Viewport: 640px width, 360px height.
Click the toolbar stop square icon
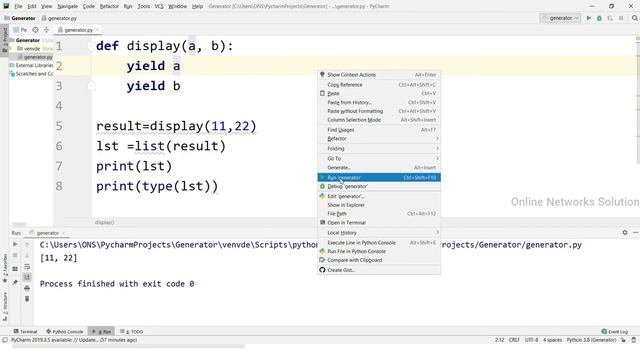tap(621, 18)
